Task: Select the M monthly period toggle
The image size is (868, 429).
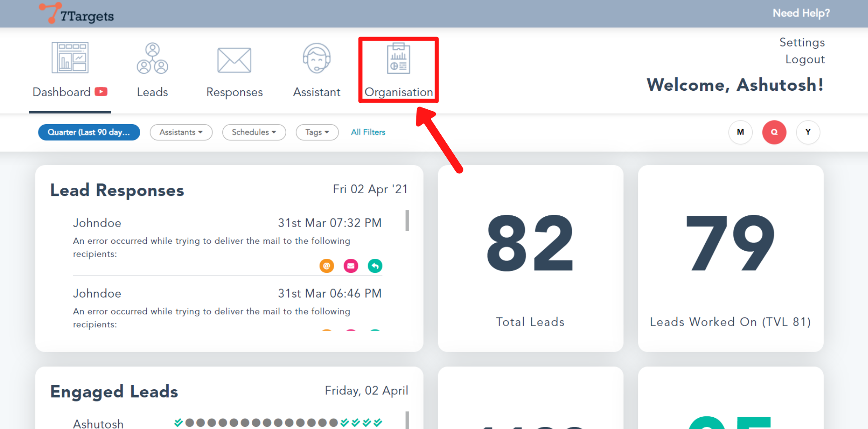Action: pyautogui.click(x=741, y=132)
